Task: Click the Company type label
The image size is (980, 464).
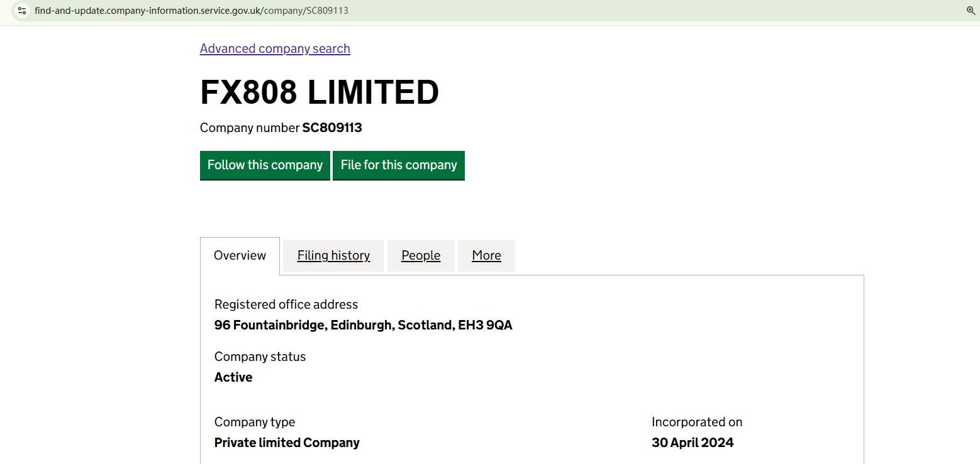Action: 255,422
